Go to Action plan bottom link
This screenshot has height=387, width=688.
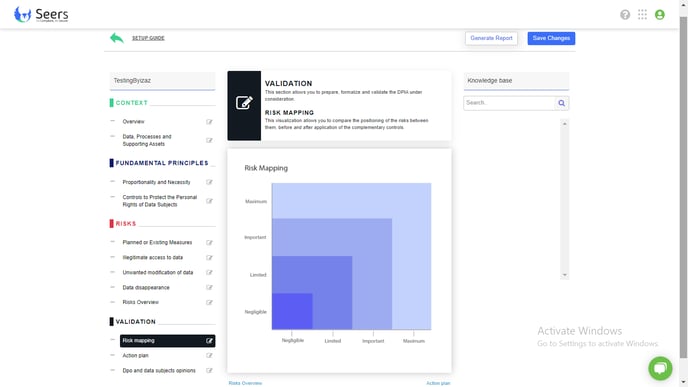coord(438,383)
